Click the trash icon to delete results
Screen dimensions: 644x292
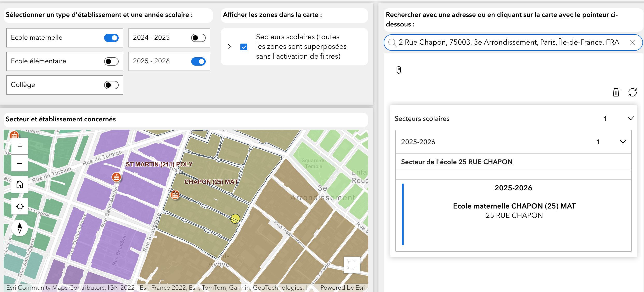616,92
